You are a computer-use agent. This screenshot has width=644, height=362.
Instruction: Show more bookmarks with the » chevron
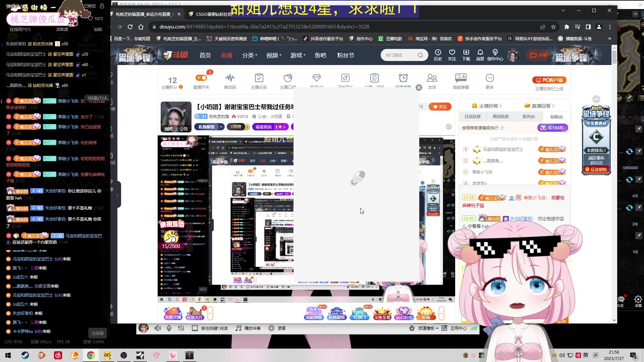coord(609,39)
